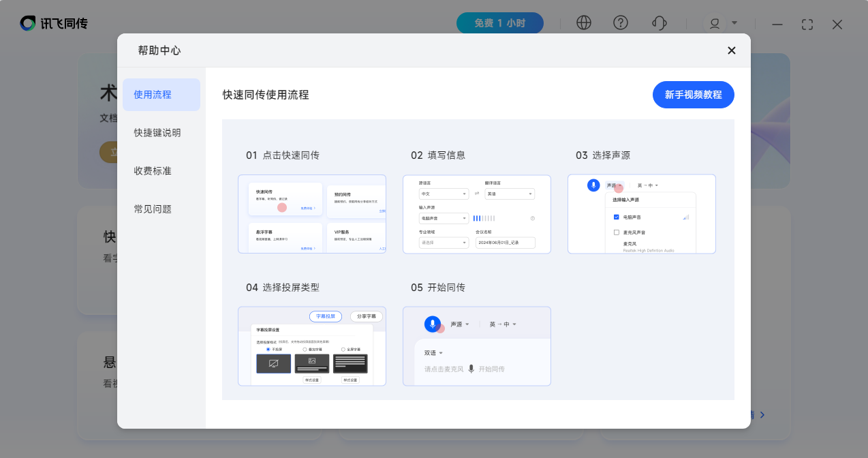Open the question mark help icon

pos(621,23)
